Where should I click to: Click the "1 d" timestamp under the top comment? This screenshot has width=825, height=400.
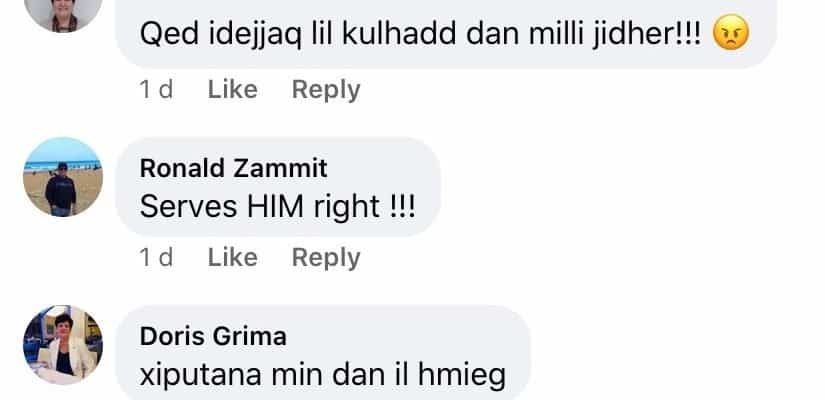156,89
